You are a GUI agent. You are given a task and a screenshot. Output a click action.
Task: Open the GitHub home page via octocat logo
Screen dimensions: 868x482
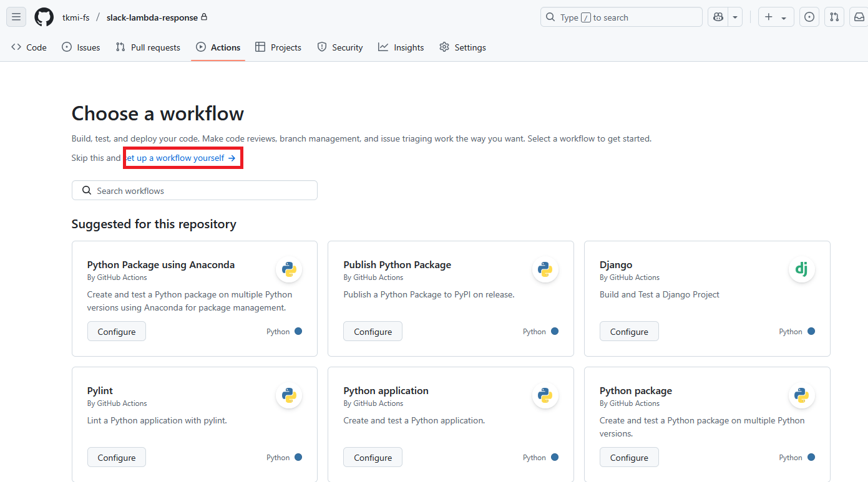pyautogui.click(x=44, y=17)
